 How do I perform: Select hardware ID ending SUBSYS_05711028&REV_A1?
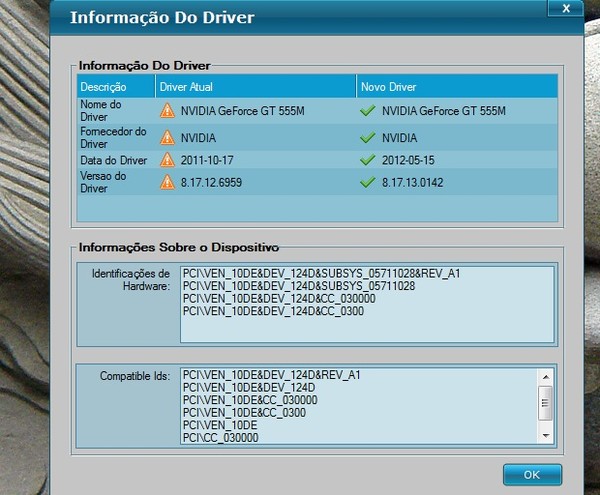(321, 274)
